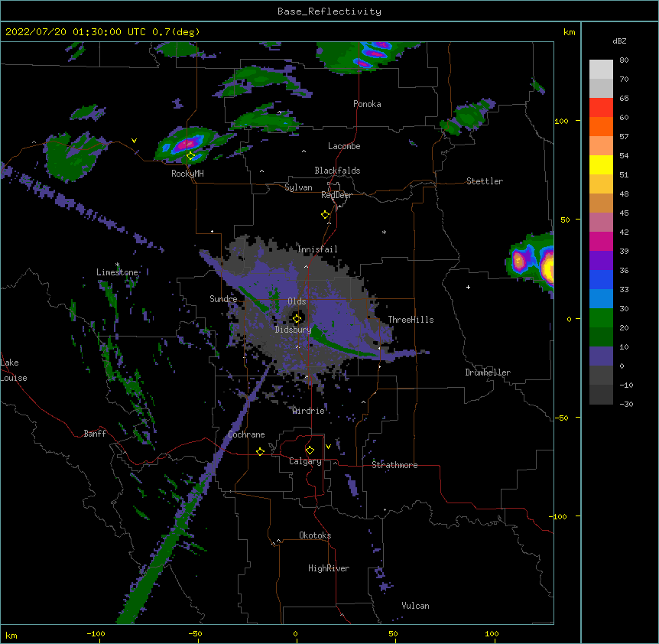Click the -50 tick label on bottom x-axis
The image size is (659, 644).
[195, 633]
